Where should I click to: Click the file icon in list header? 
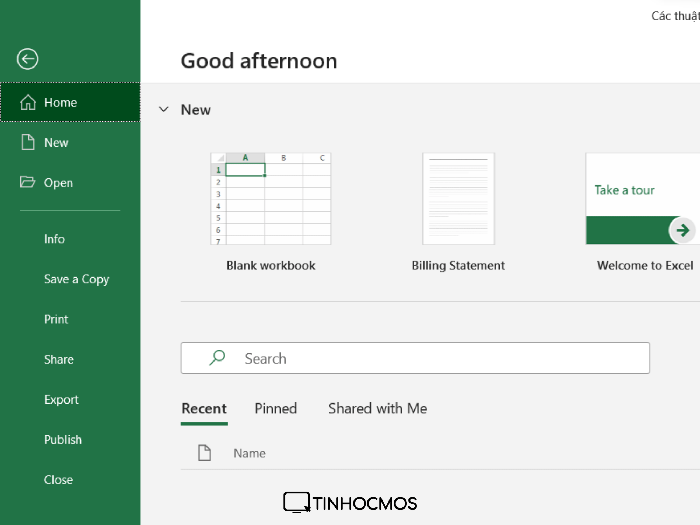tap(205, 453)
